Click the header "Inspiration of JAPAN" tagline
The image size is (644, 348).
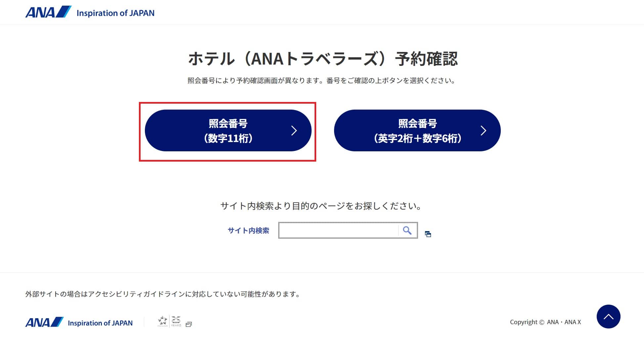(115, 13)
